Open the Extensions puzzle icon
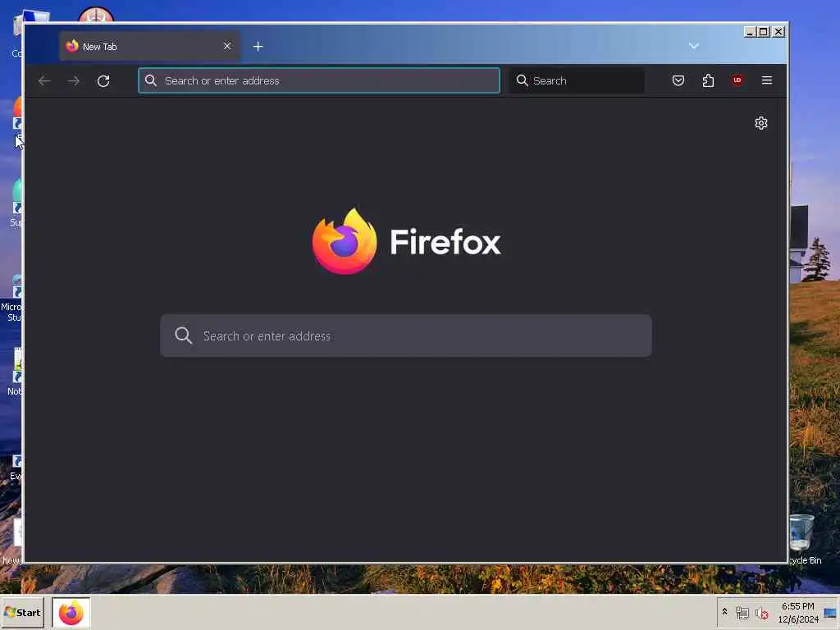Viewport: 840px width, 630px height. tap(708, 80)
